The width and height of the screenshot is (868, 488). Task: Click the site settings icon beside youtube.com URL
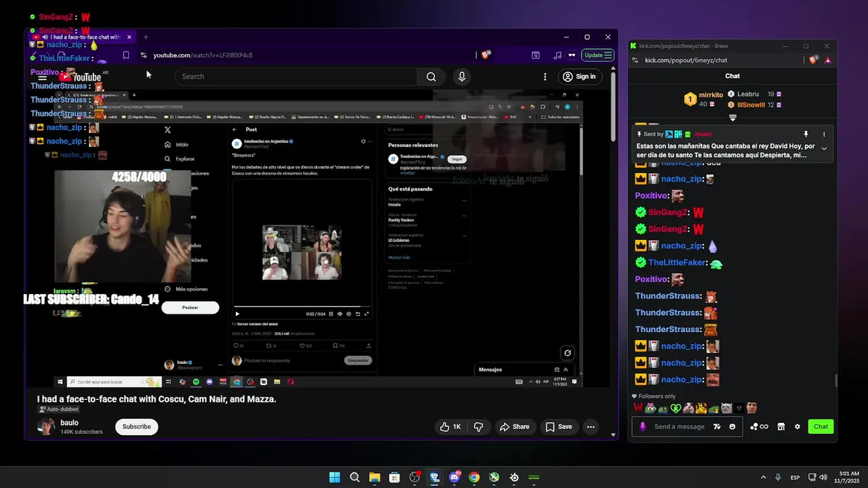tap(143, 55)
